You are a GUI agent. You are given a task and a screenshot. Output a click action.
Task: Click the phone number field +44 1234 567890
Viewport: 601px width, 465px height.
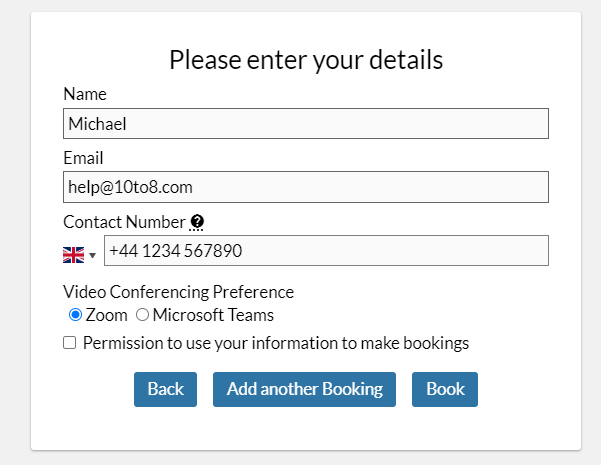[326, 251]
